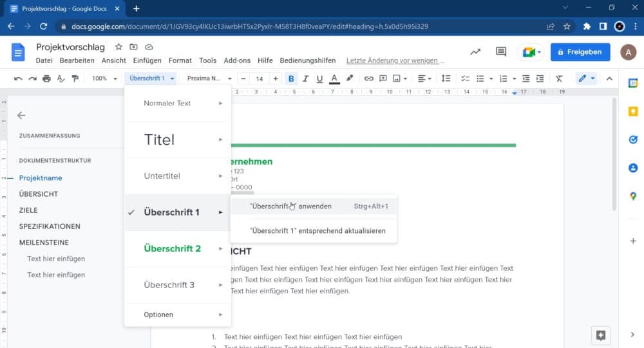Open the Maps side panel icon
Screen dimensions: 644x348
tap(633, 196)
